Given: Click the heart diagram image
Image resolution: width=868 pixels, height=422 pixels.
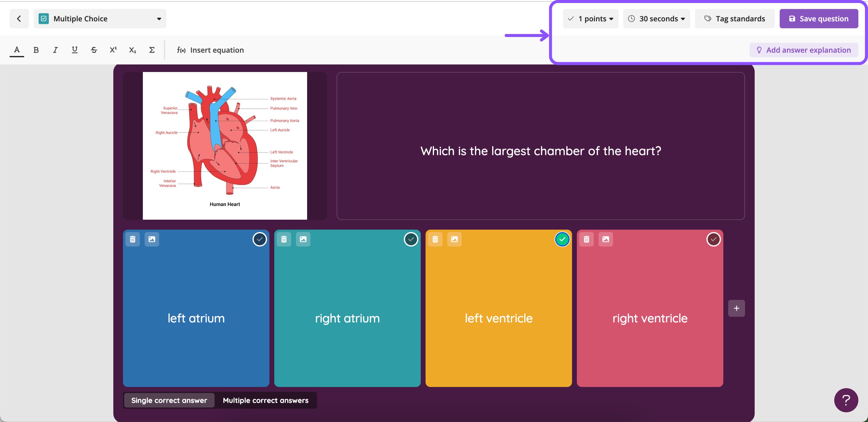Looking at the screenshot, I should point(225,146).
